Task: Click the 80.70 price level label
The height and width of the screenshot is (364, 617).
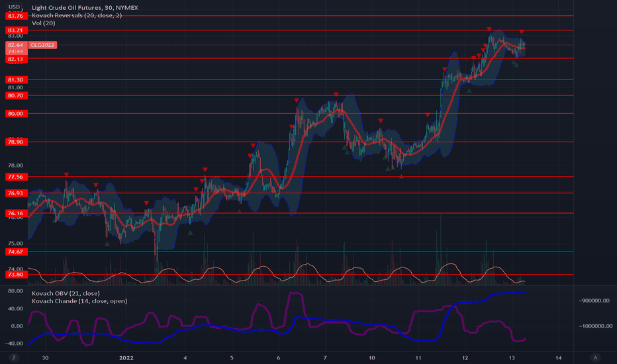Action: point(17,95)
